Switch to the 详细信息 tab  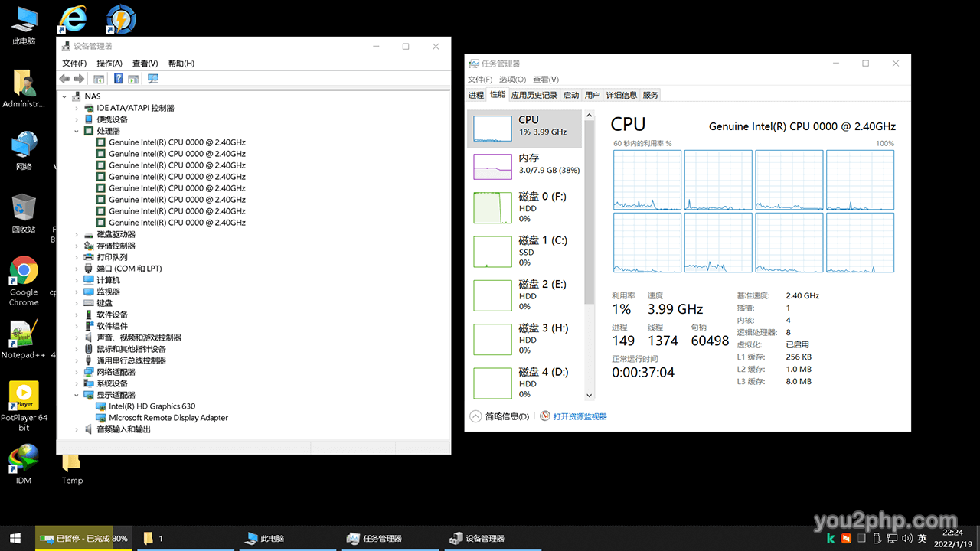pyautogui.click(x=622, y=95)
